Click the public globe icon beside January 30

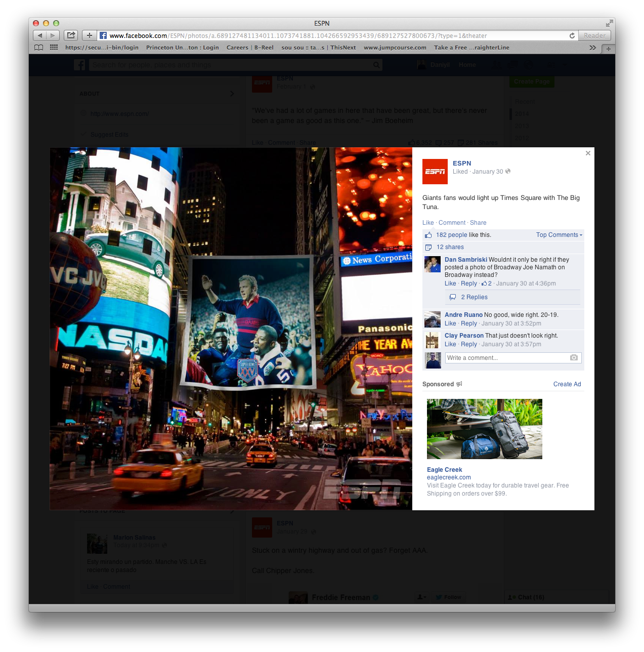pos(508,172)
